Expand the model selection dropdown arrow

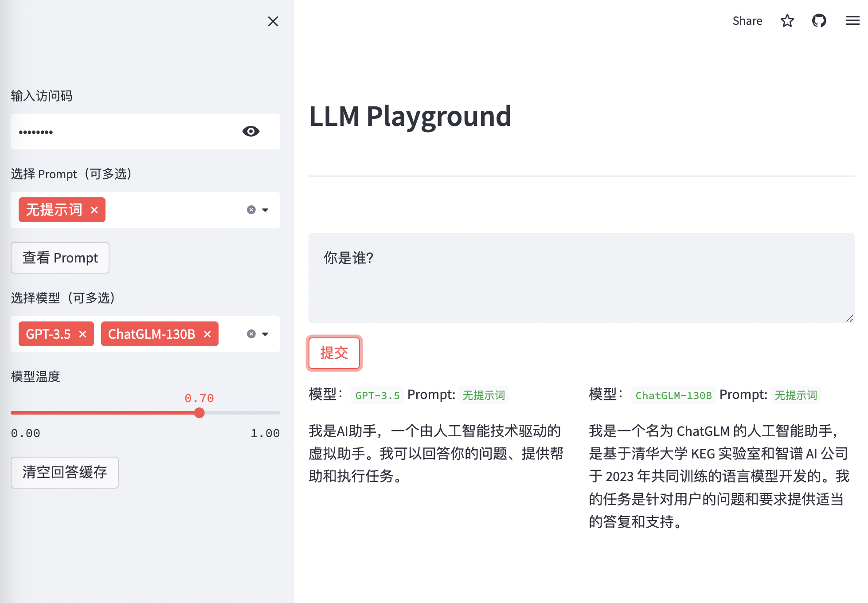[265, 334]
